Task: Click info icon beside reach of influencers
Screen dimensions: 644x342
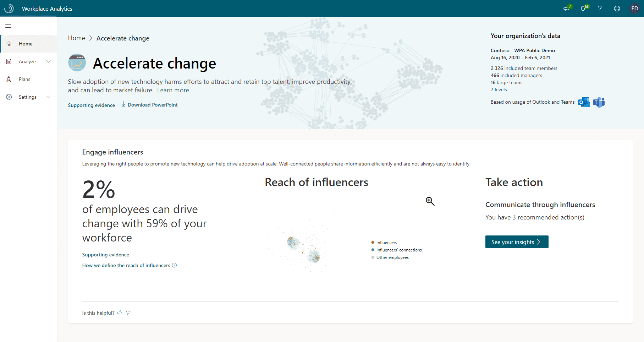Action: pyautogui.click(x=174, y=265)
